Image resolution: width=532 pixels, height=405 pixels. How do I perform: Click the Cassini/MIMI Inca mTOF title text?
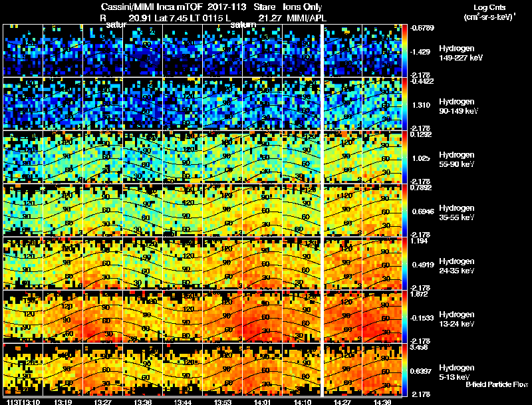(x=152, y=7)
